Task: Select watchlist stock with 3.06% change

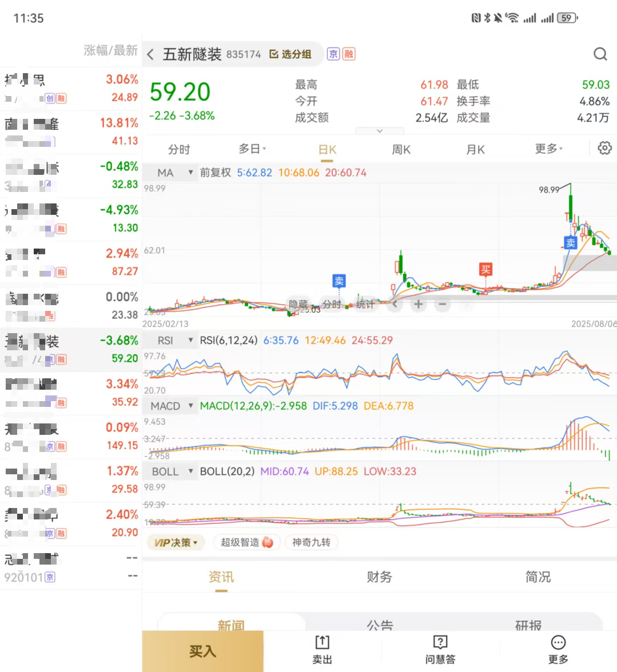Action: (71, 89)
